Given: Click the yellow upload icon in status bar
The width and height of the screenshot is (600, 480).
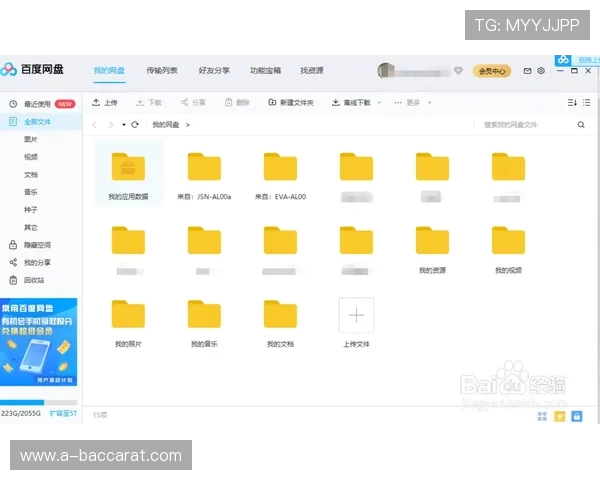Looking at the screenshot, I should click(x=559, y=416).
